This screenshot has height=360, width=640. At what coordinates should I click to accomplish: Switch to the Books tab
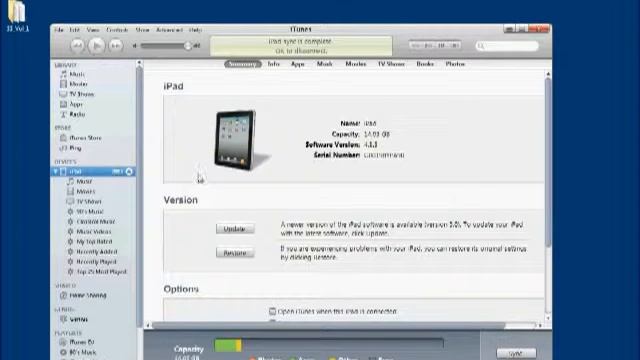coord(425,64)
